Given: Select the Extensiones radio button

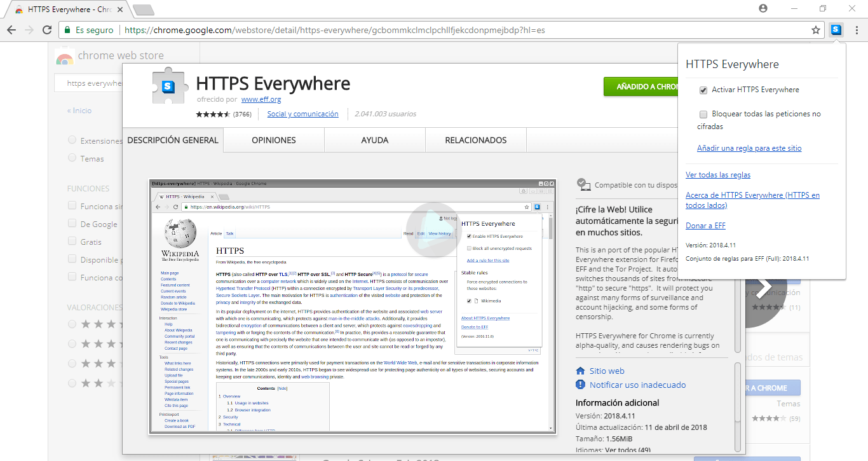Looking at the screenshot, I should [x=72, y=140].
